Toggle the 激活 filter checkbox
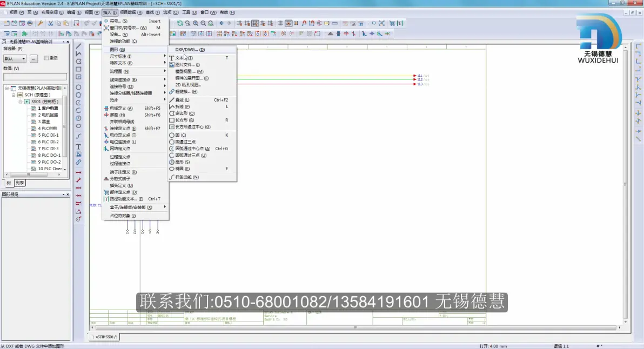The image size is (644, 349). point(46,58)
